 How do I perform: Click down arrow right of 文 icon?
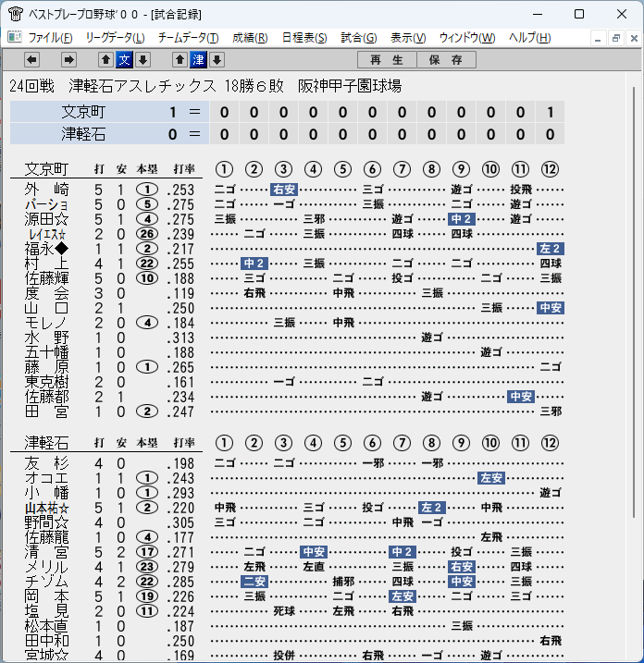point(143,59)
